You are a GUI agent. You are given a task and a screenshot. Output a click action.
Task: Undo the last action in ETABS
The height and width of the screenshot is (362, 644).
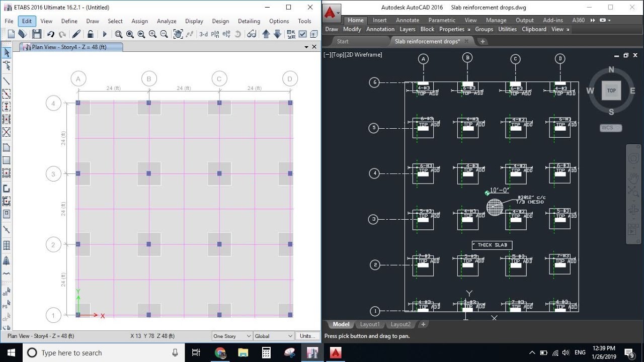tap(50, 34)
